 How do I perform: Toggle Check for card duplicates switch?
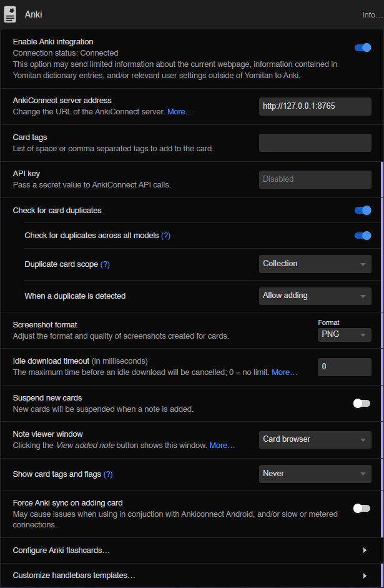pos(363,211)
